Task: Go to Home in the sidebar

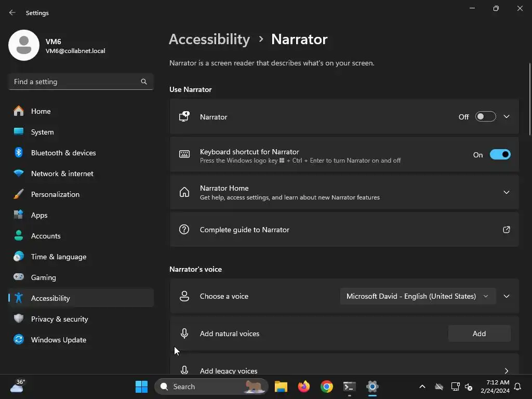Action: pyautogui.click(x=81, y=111)
